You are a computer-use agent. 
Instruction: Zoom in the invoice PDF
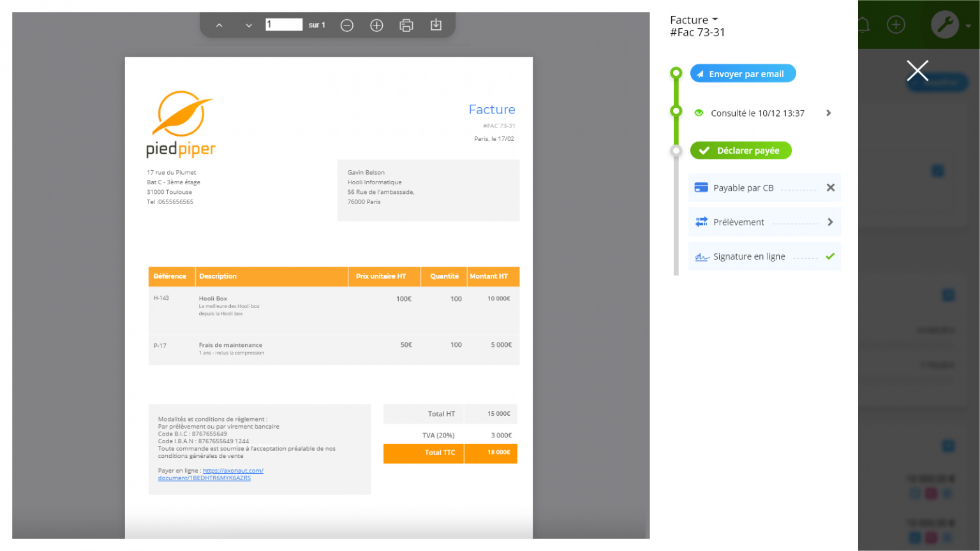click(x=376, y=26)
